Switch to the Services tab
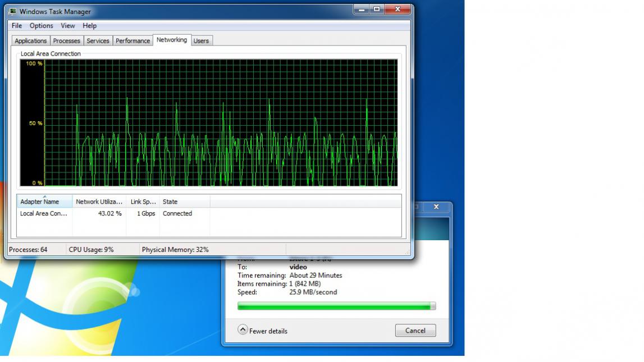The width and height of the screenshot is (644, 362). pyautogui.click(x=98, y=40)
